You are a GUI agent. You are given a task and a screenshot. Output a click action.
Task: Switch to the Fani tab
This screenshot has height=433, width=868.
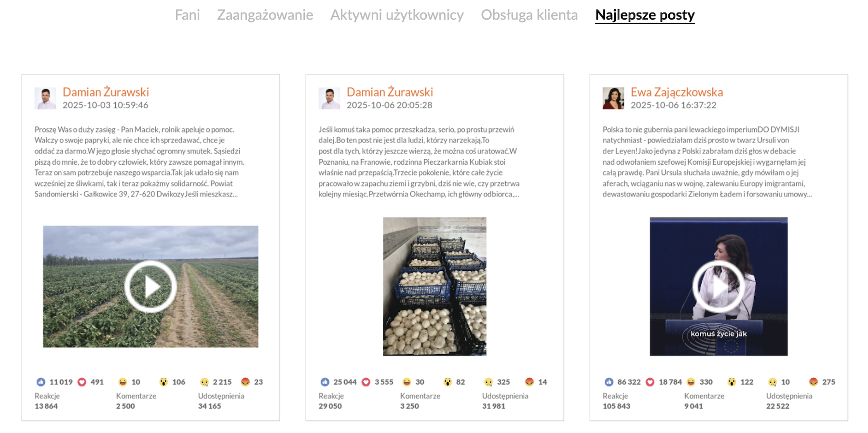pos(187,15)
